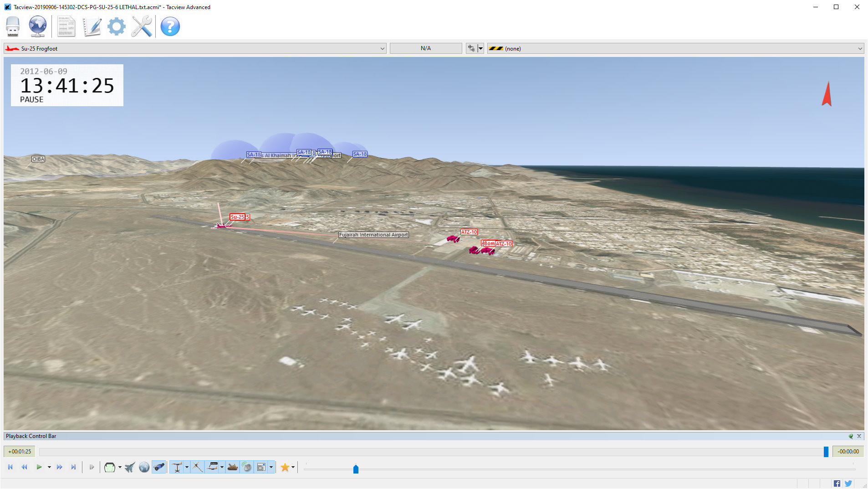Image resolution: width=868 pixels, height=489 pixels.
Task: Toggle the binoculars view button
Action: click(158, 467)
